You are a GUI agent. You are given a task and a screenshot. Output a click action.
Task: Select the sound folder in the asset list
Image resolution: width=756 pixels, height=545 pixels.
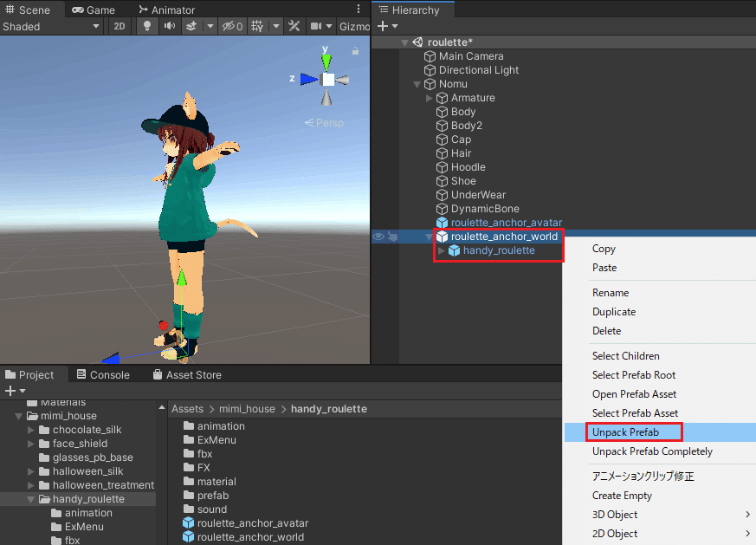211,509
